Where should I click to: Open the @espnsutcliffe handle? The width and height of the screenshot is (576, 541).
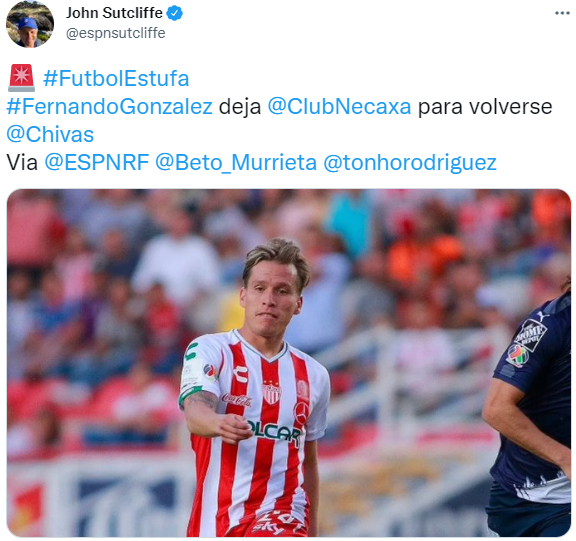click(x=116, y=33)
